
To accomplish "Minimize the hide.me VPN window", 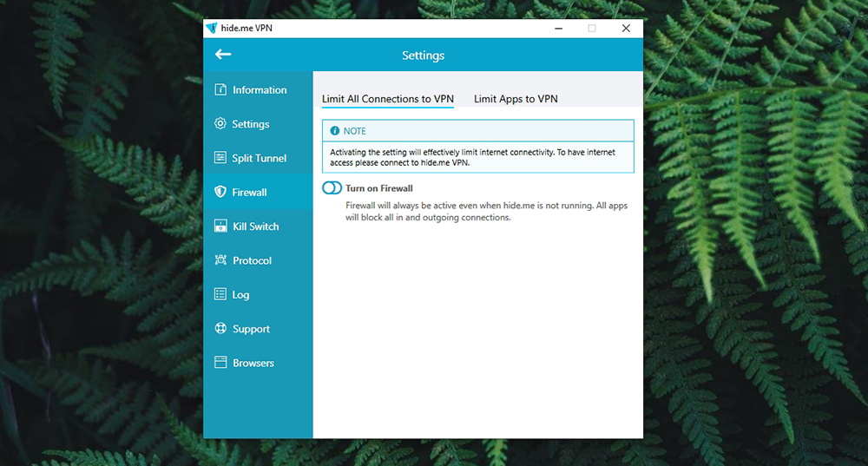I will [x=558, y=29].
